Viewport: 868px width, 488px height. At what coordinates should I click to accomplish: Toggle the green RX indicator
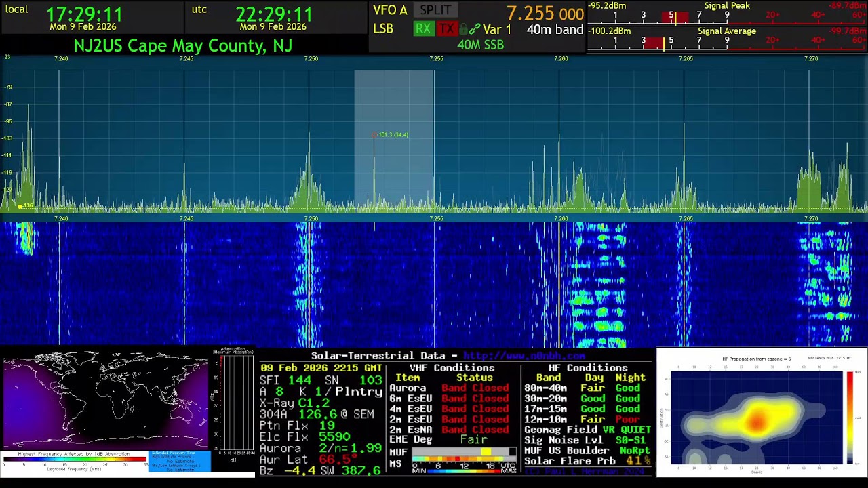click(423, 29)
